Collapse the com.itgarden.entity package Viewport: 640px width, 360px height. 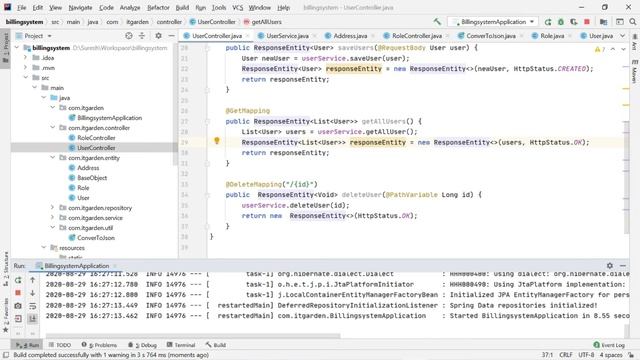tap(53, 158)
